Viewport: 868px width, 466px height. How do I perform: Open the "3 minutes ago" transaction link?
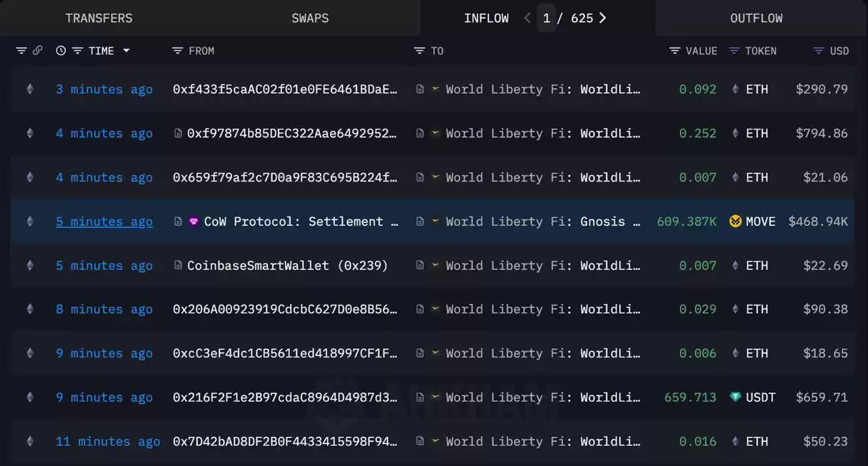pyautogui.click(x=104, y=89)
